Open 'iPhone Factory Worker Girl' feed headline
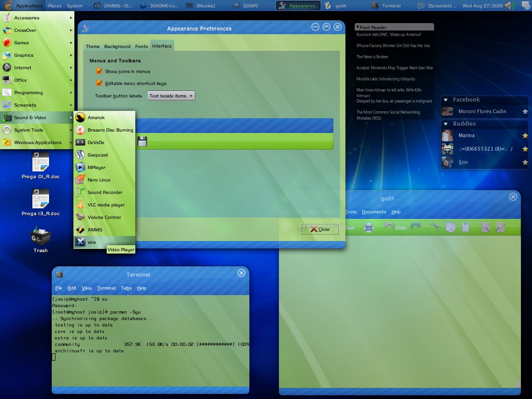Image resolution: width=532 pixels, height=399 pixels. point(393,45)
